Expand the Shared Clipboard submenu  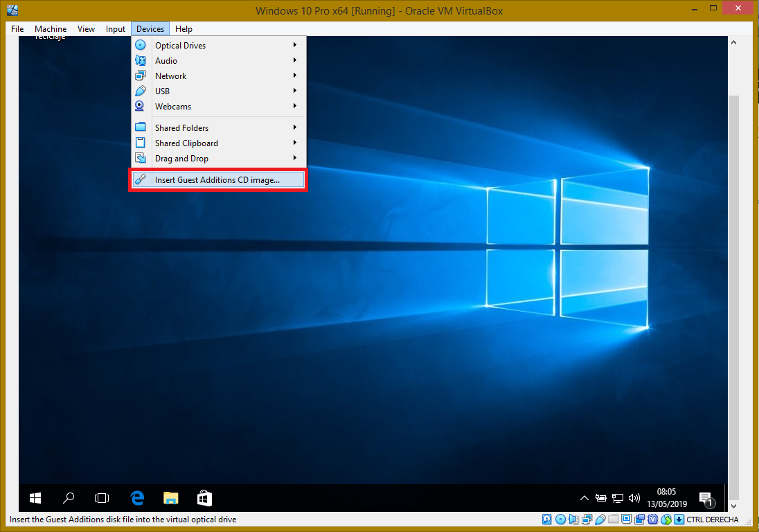coord(218,143)
